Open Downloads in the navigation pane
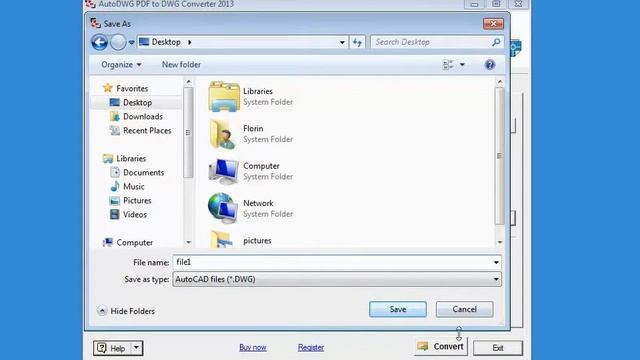This screenshot has width=640, height=360. point(143,116)
